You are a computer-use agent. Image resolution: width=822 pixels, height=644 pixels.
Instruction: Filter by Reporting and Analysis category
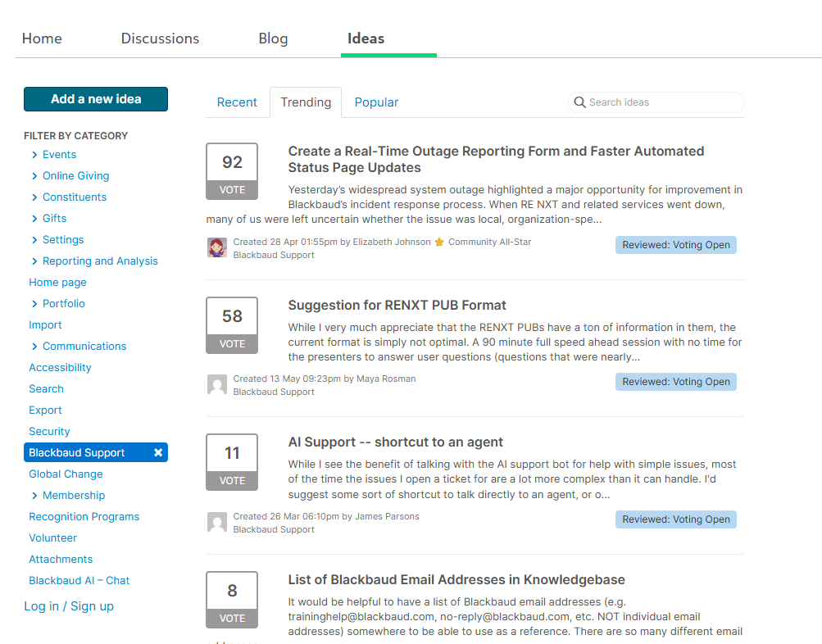pyautogui.click(x=100, y=261)
